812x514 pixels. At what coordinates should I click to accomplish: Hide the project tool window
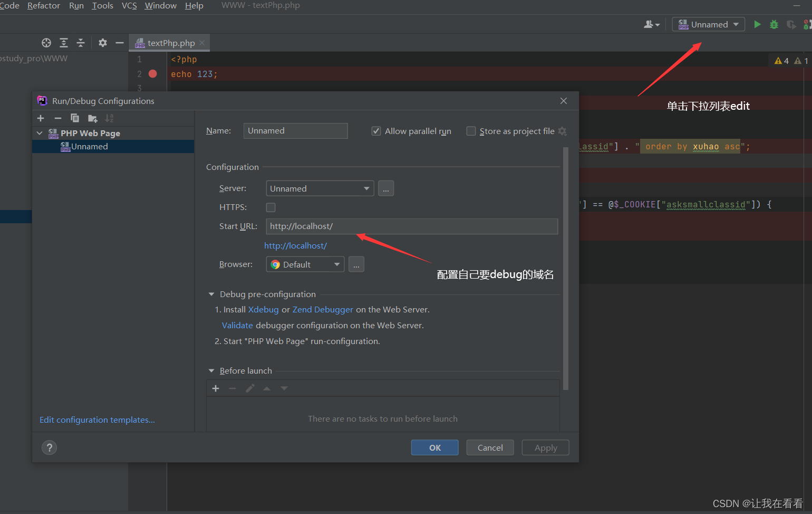click(x=120, y=43)
